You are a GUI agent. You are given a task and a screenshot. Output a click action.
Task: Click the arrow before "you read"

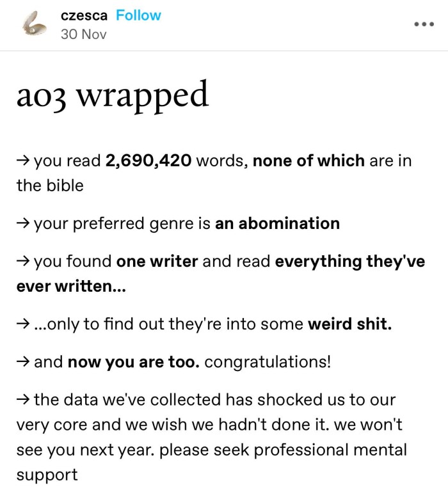coord(24,161)
